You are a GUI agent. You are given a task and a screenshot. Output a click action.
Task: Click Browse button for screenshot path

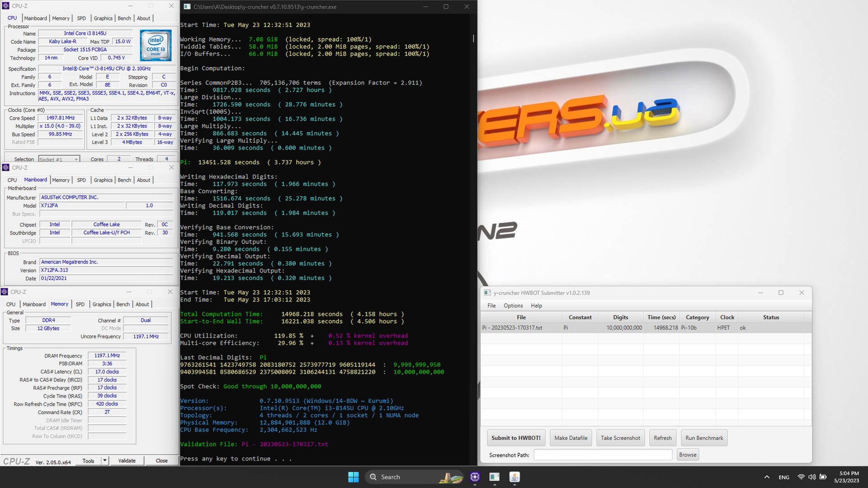[688, 455]
